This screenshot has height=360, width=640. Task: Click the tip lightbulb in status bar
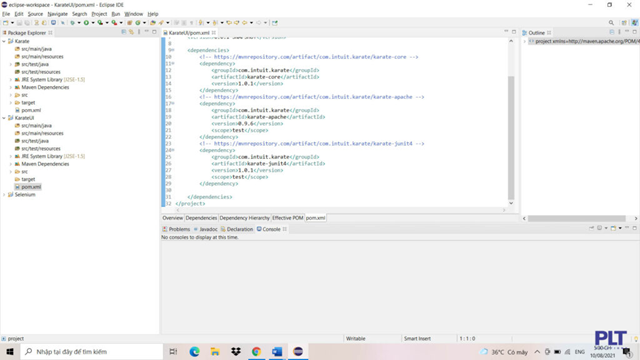click(x=636, y=339)
